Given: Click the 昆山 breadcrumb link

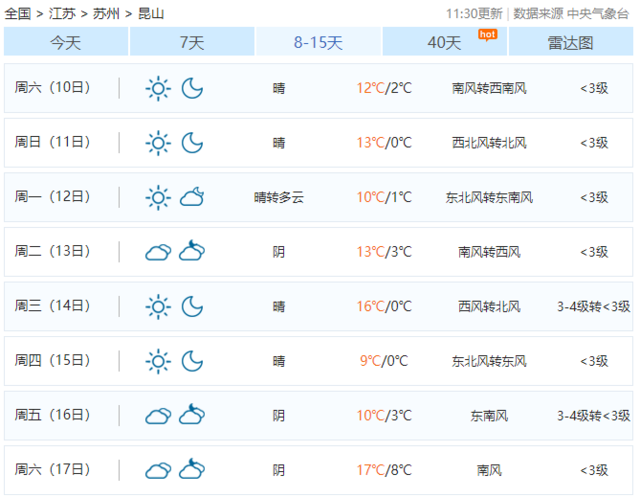Looking at the screenshot, I should point(151,14).
